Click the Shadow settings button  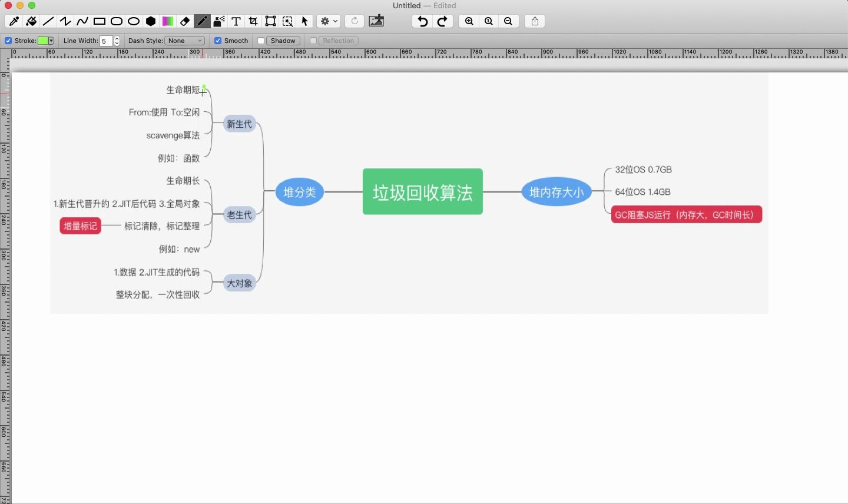[283, 41]
